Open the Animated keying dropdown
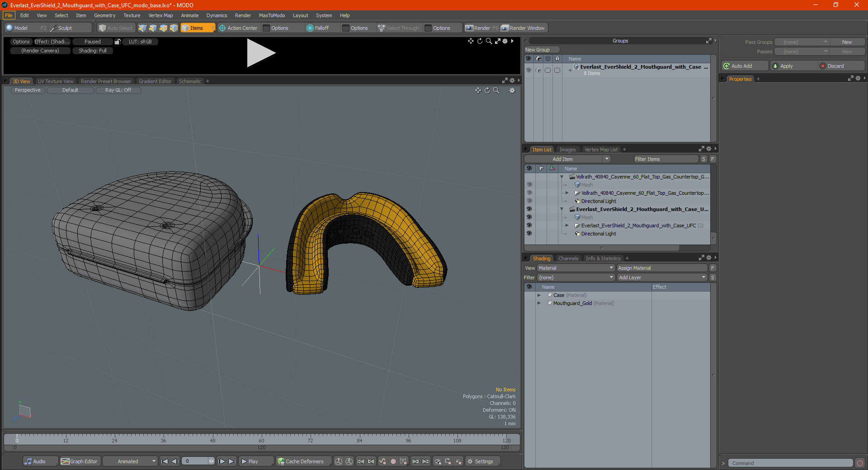This screenshot has width=868, height=470. click(x=130, y=461)
